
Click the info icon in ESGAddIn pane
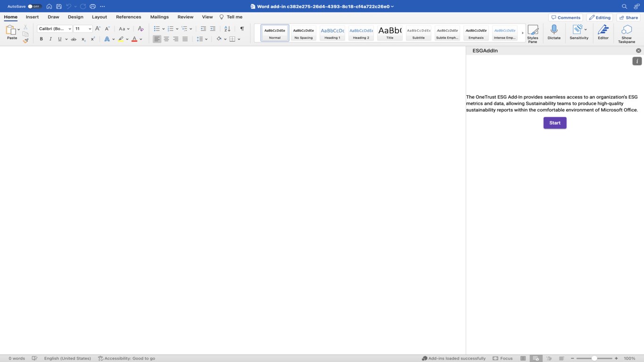pyautogui.click(x=637, y=61)
